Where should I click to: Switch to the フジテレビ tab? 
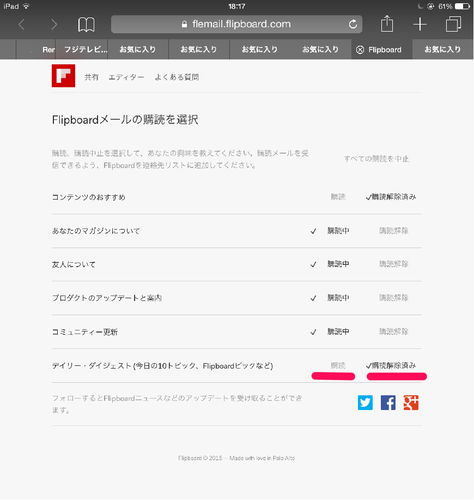click(82, 49)
